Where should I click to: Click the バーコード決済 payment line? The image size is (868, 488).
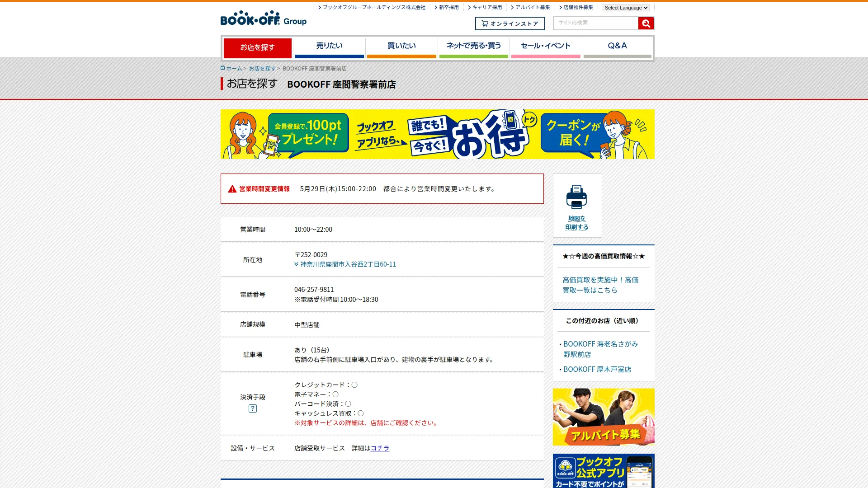click(323, 404)
